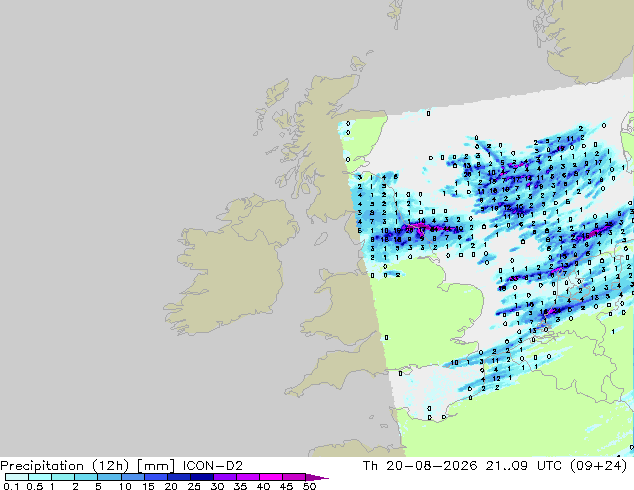
Task: Click the 35–40 mm purple legend swatch
Action: point(248,477)
